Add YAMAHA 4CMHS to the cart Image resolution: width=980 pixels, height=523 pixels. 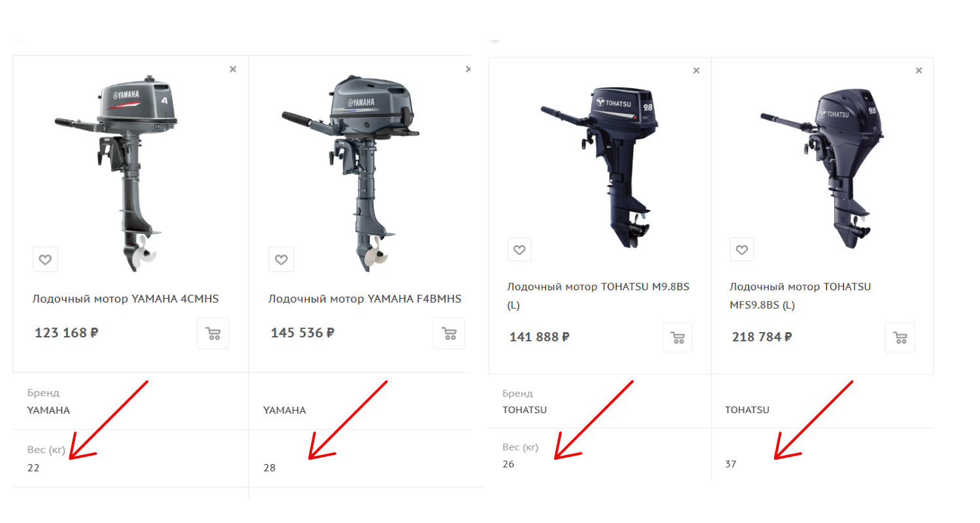[x=213, y=333]
